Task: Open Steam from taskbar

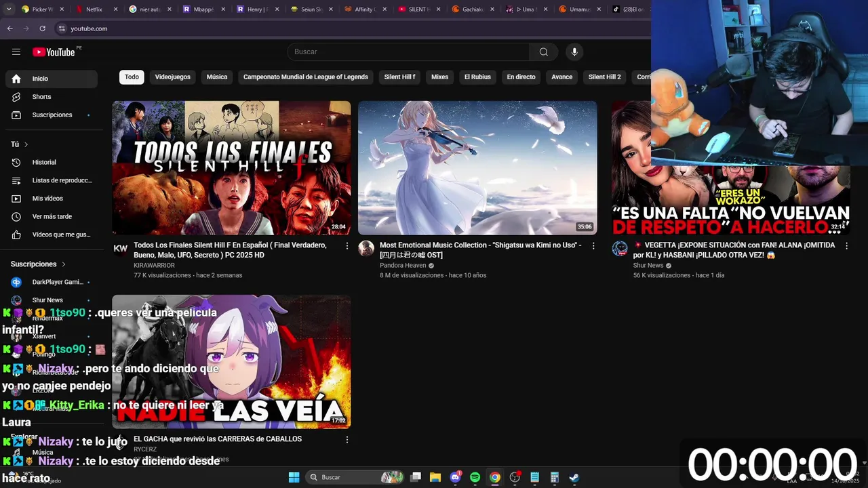Action: coord(574,477)
